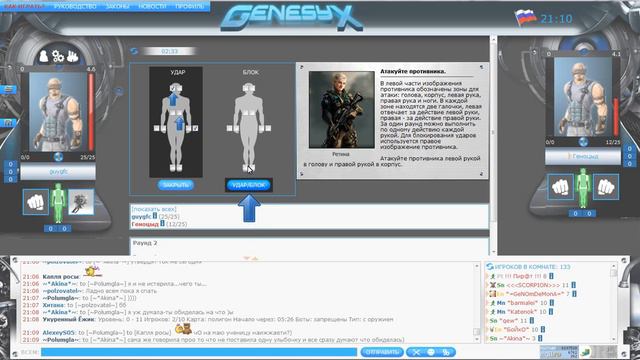Click the ОТПРАВИТЬ send button

coord(382,352)
